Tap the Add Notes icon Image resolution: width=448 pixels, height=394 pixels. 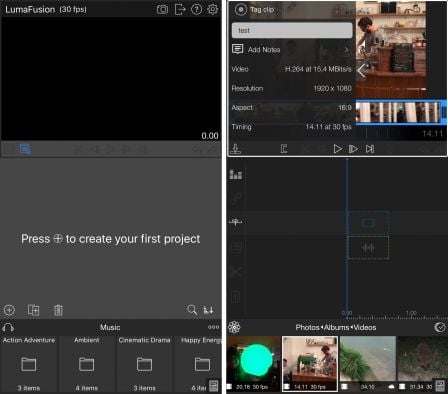pos(238,49)
